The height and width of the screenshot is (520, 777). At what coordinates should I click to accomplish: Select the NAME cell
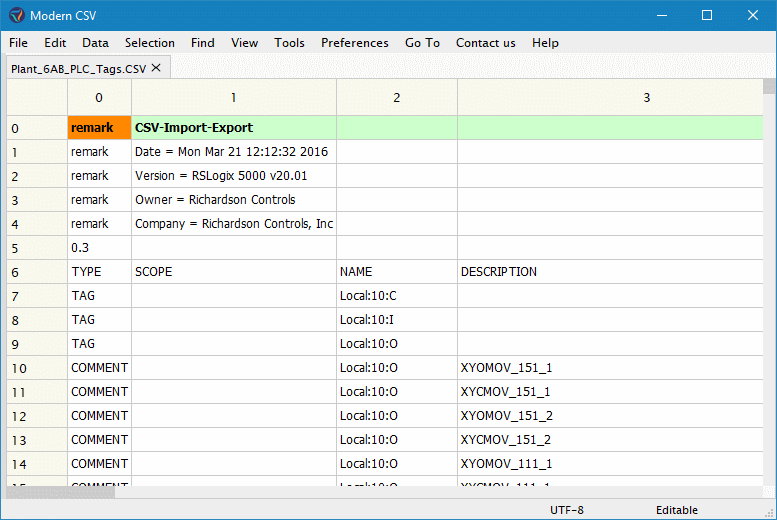(x=396, y=272)
